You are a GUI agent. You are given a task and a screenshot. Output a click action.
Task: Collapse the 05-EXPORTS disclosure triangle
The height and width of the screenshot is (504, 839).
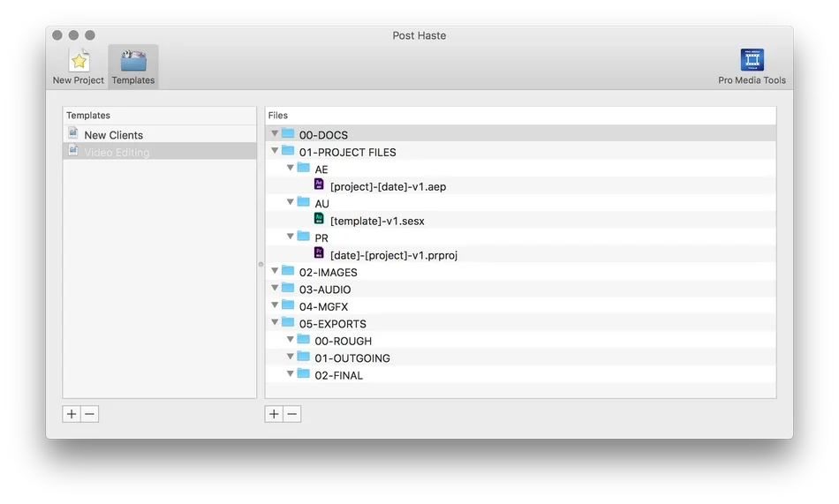(275, 322)
